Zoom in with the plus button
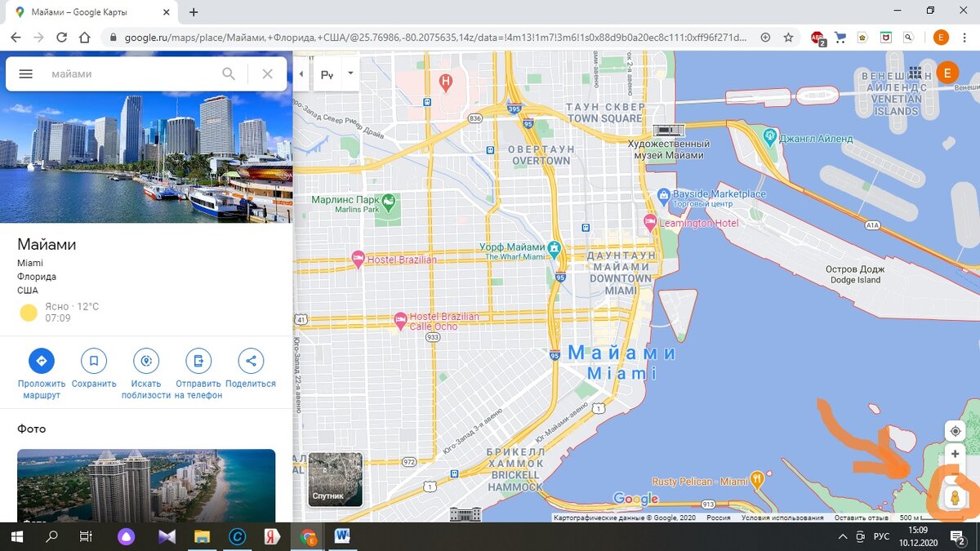980x551 pixels. [x=955, y=454]
